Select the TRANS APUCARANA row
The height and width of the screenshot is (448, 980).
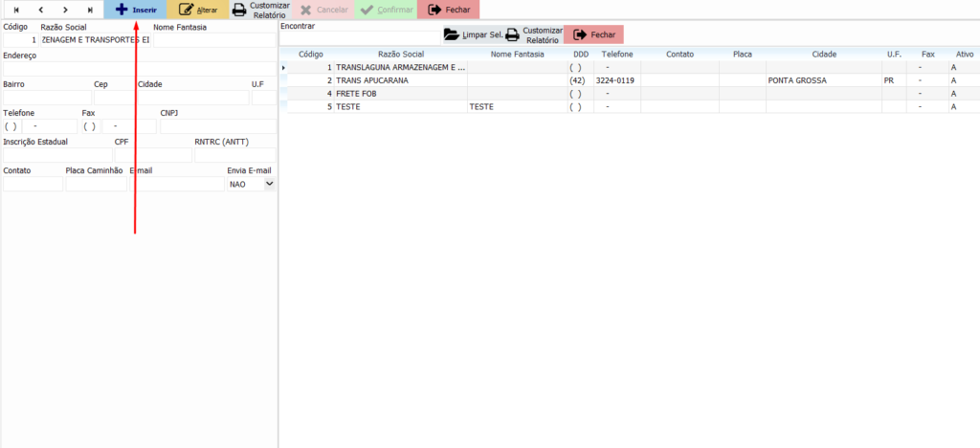coord(400,81)
